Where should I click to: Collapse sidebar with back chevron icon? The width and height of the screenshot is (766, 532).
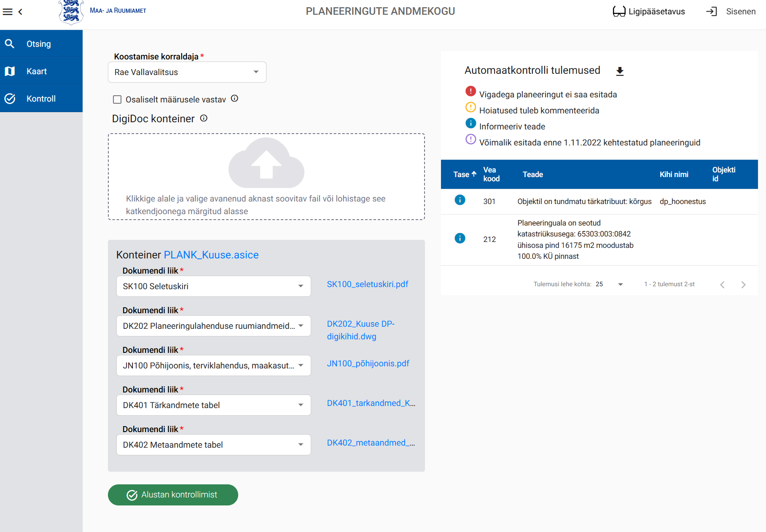(20, 12)
